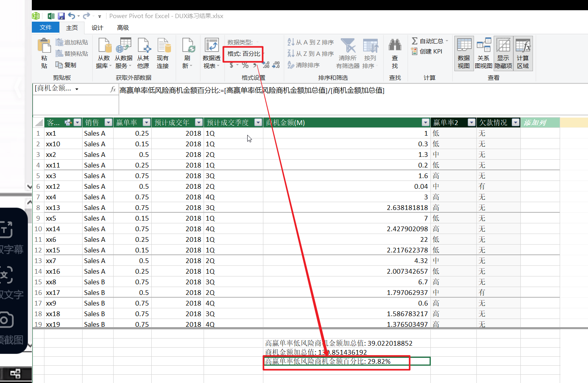Click the fx insert function button
This screenshot has width=588, height=383.
click(113, 90)
